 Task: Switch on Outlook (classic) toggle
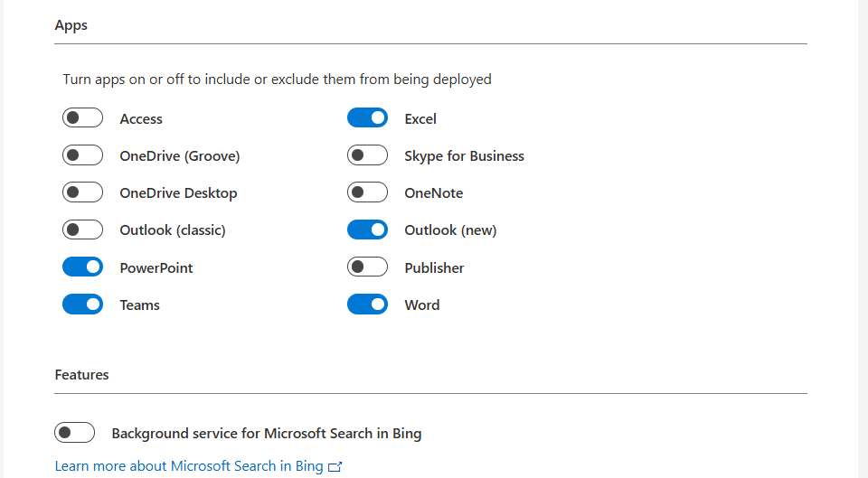pyautogui.click(x=82, y=230)
